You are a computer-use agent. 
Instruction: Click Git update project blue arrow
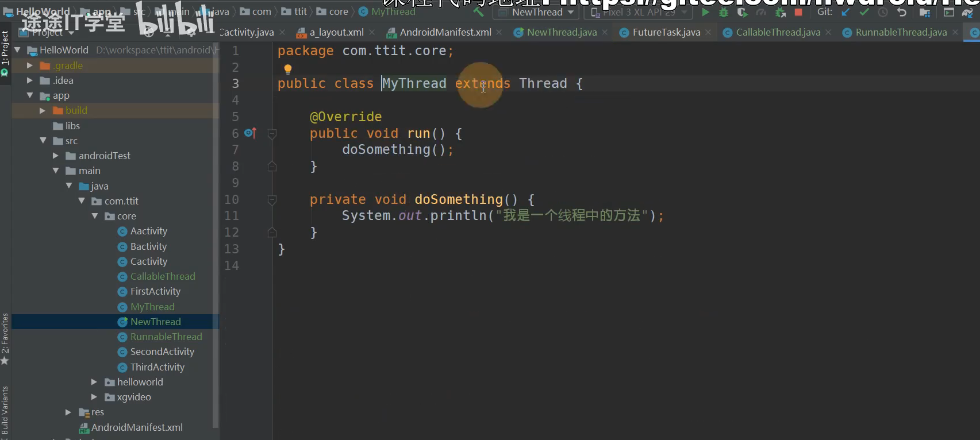(x=846, y=12)
